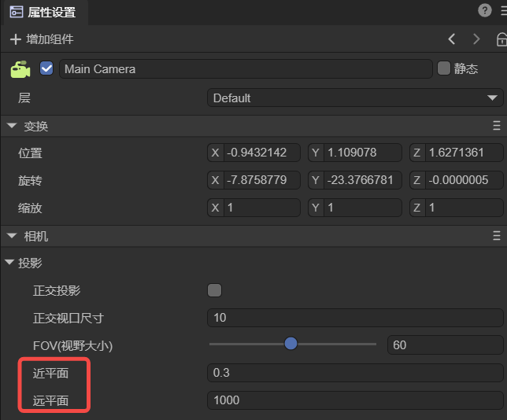Click the FOV slider handle
The width and height of the screenshot is (507, 420).
tap(291, 344)
